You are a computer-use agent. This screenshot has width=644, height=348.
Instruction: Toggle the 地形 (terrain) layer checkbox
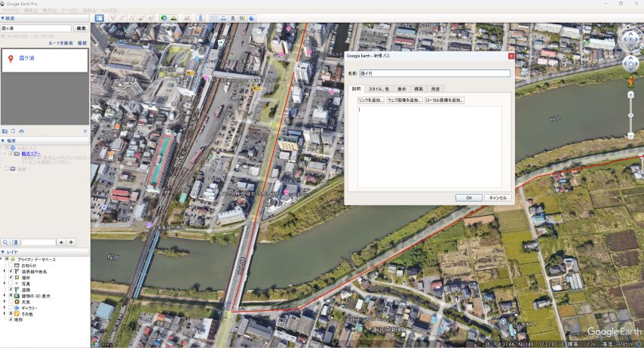(x=11, y=320)
